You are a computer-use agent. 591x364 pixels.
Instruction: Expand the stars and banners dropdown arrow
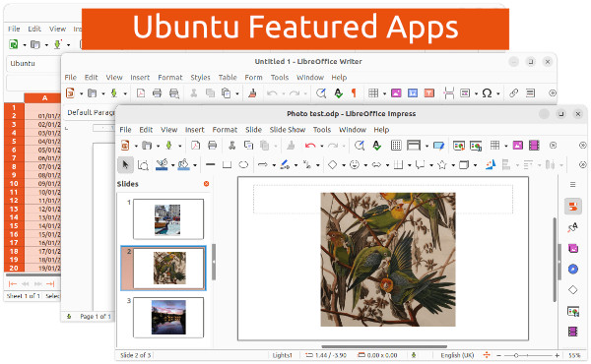coord(453,165)
